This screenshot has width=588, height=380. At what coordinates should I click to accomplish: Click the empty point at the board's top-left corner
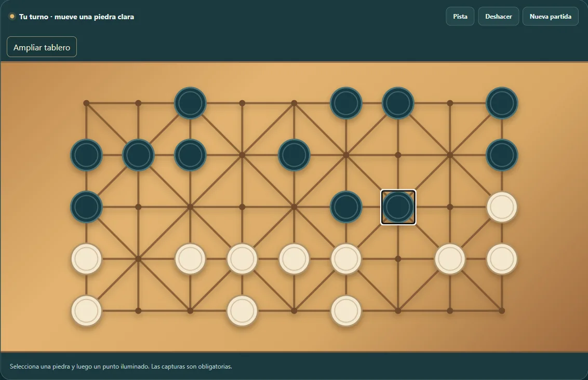[86, 103]
